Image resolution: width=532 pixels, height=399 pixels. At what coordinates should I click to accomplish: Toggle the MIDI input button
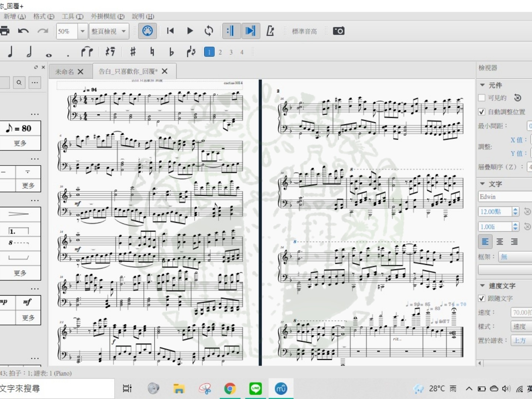(x=147, y=31)
